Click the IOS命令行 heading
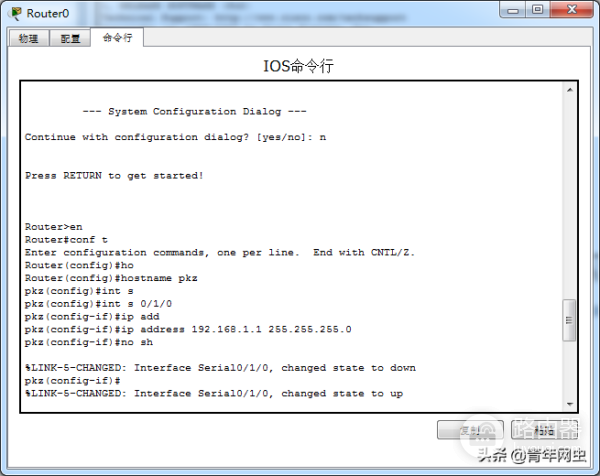The height and width of the screenshot is (476, 600). [x=298, y=66]
